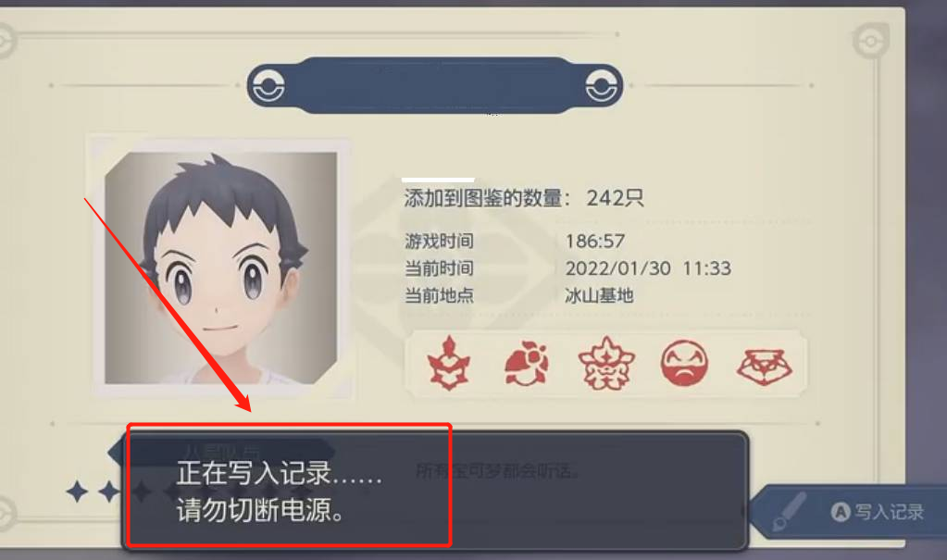Click the play time value 186:57

[595, 241]
